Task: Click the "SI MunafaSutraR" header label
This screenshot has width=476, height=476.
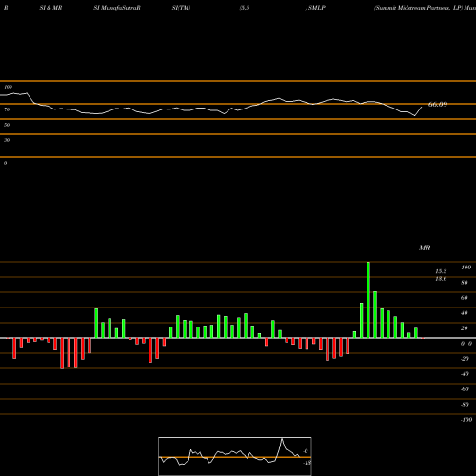Action: click(x=117, y=8)
